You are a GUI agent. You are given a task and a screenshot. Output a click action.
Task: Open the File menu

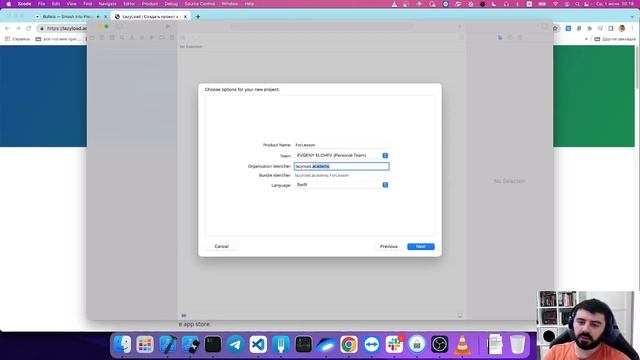click(x=42, y=4)
